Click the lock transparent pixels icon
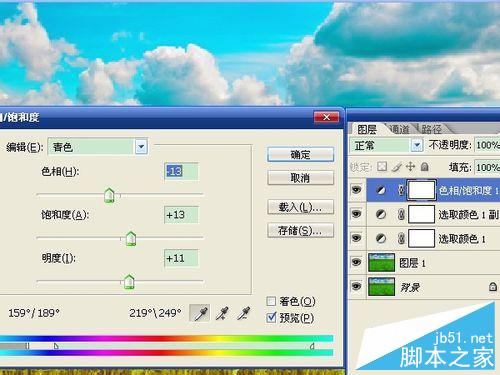 pyautogui.click(x=382, y=166)
